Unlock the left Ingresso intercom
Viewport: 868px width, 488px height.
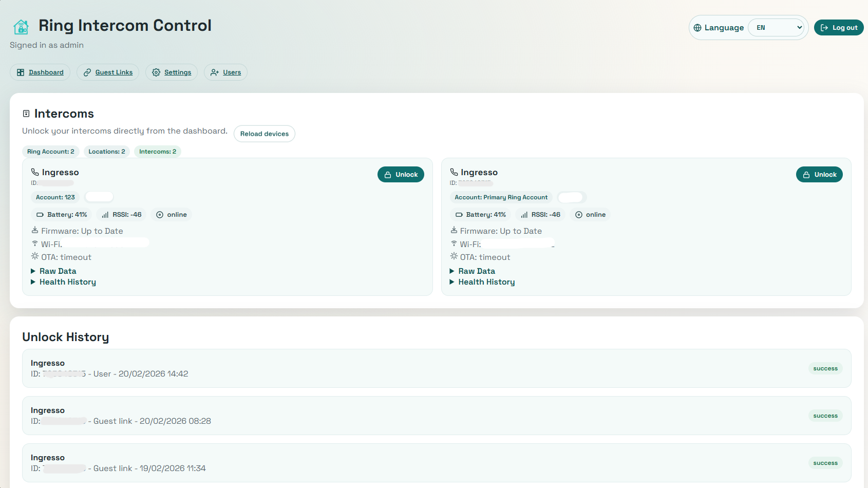pos(401,174)
